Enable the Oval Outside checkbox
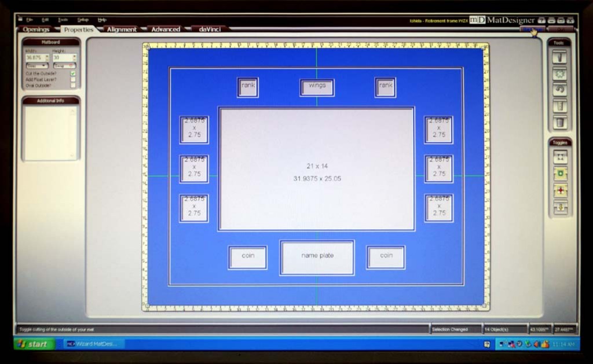Viewport: 593px width, 364px height. (73, 85)
